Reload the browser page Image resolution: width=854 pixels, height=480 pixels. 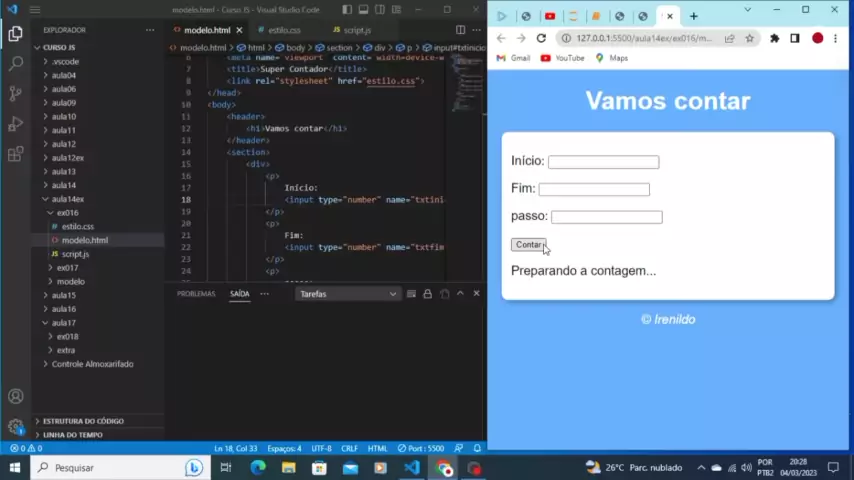click(541, 38)
